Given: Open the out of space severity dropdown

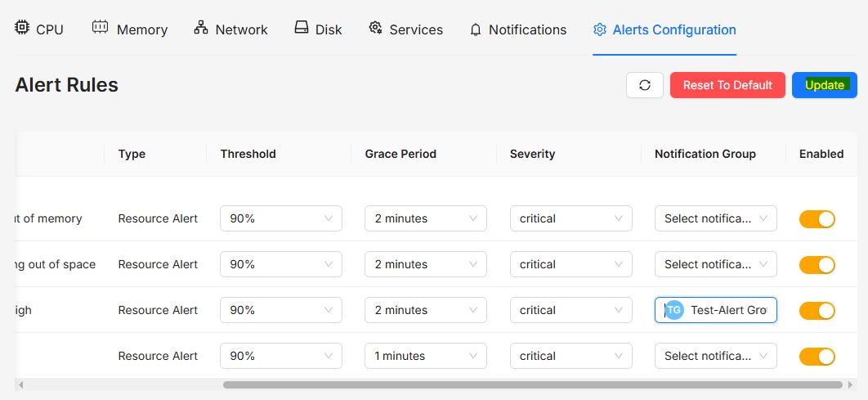Looking at the screenshot, I should [x=571, y=264].
